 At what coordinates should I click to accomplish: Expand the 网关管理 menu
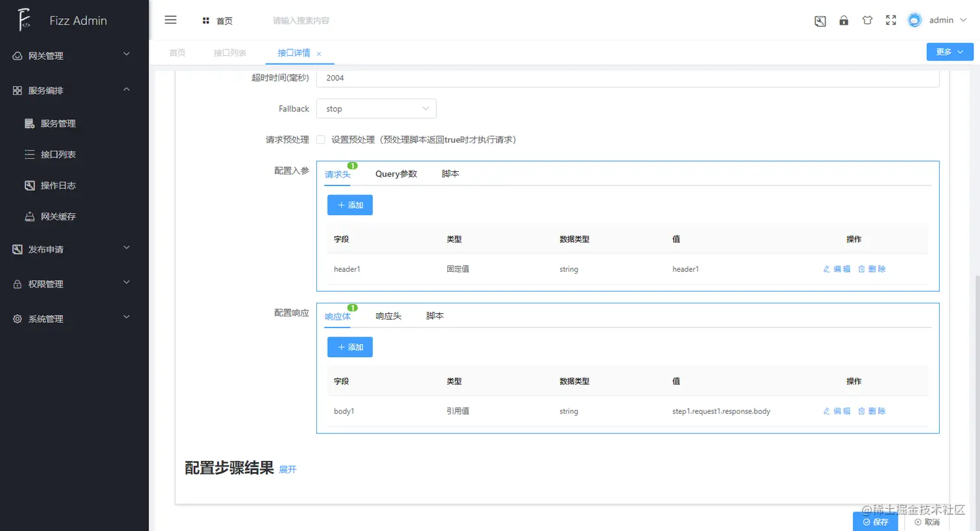pyautogui.click(x=126, y=54)
